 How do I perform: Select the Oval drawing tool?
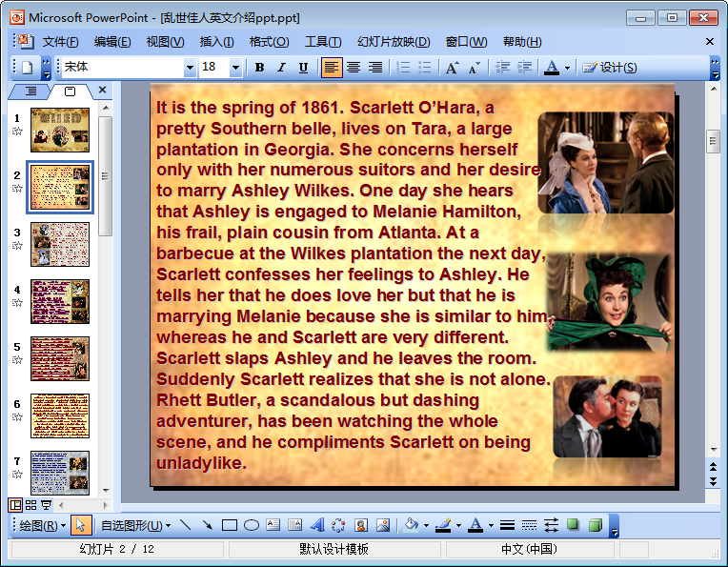click(x=252, y=526)
